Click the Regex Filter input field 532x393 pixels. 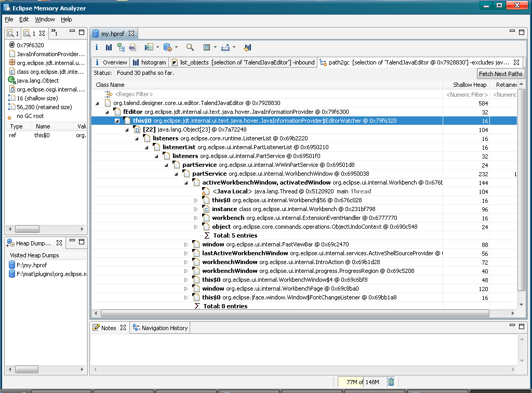click(x=134, y=94)
